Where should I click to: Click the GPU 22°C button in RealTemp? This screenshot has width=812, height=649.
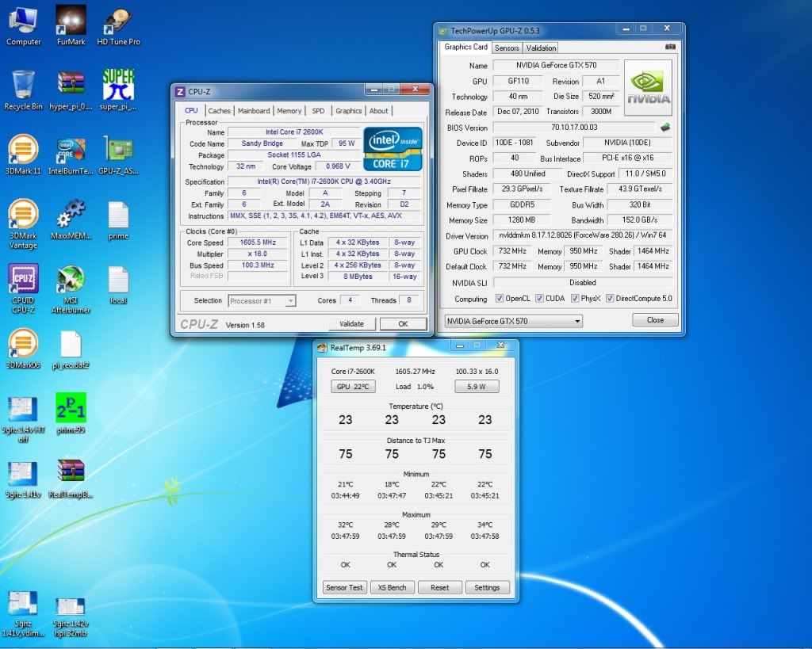pyautogui.click(x=353, y=387)
